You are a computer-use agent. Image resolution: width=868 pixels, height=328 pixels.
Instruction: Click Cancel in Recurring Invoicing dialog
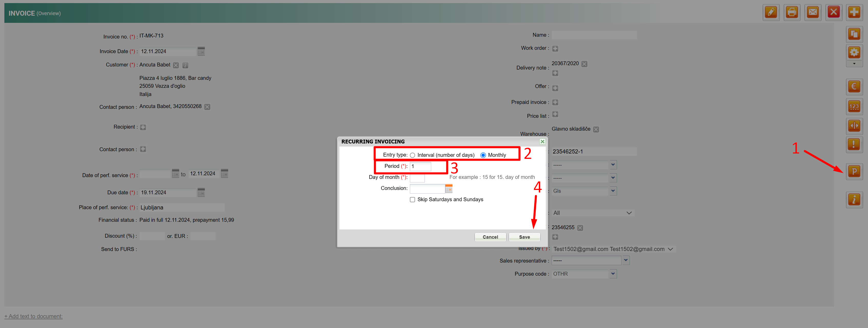(x=490, y=237)
